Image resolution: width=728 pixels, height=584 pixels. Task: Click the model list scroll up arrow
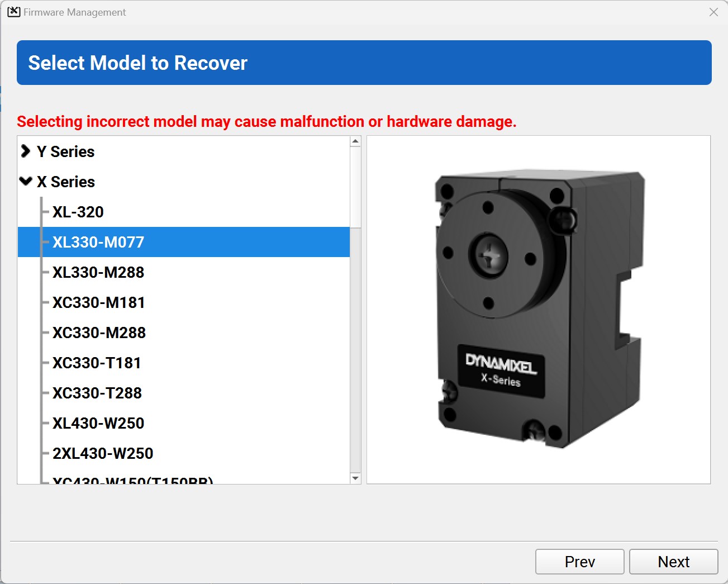coord(355,141)
